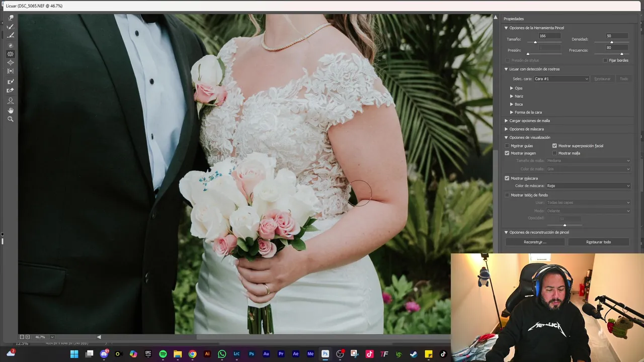Select the Face tool
The height and width of the screenshot is (362, 644).
click(x=11, y=101)
